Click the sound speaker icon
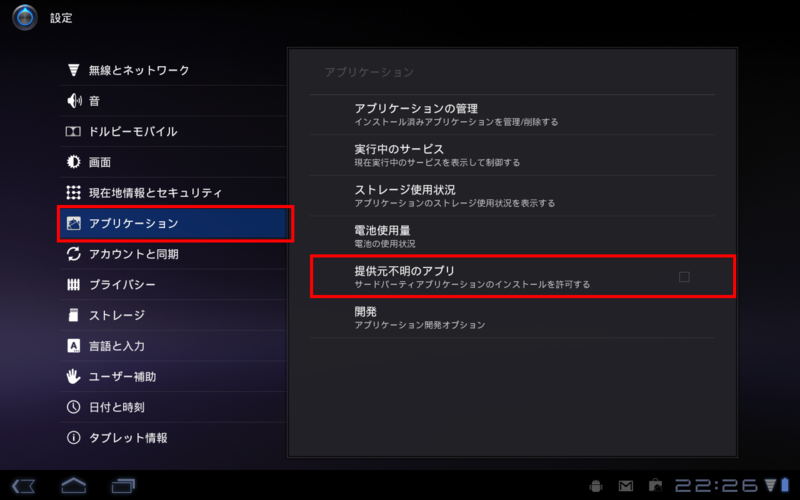Image resolution: width=800 pixels, height=500 pixels. (x=74, y=101)
